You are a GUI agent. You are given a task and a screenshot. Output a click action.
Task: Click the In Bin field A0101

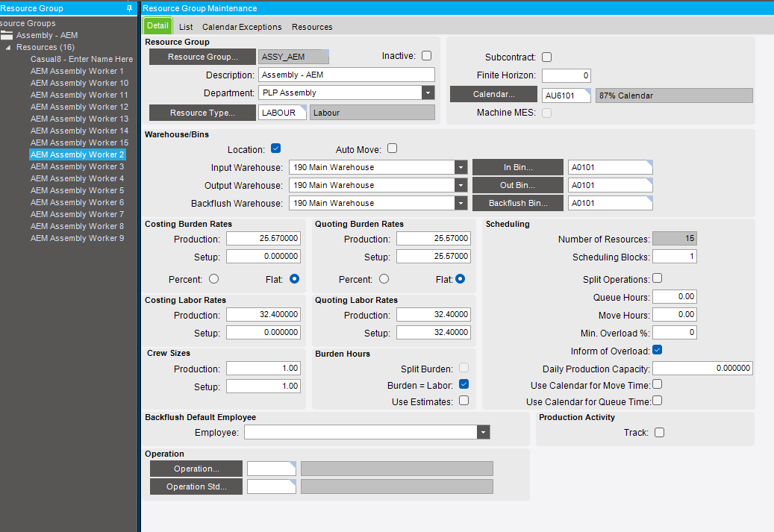coord(610,167)
